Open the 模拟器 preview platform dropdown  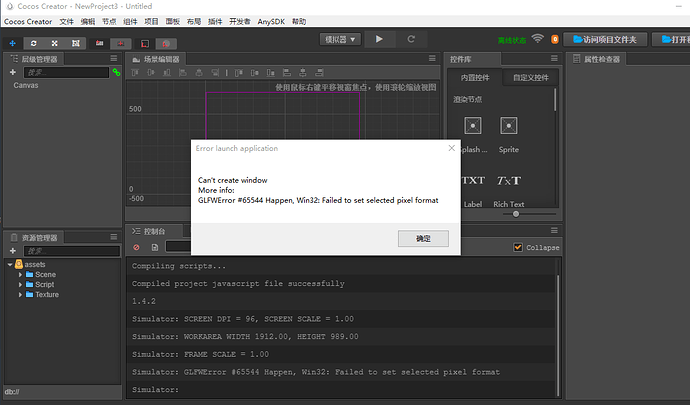point(340,39)
